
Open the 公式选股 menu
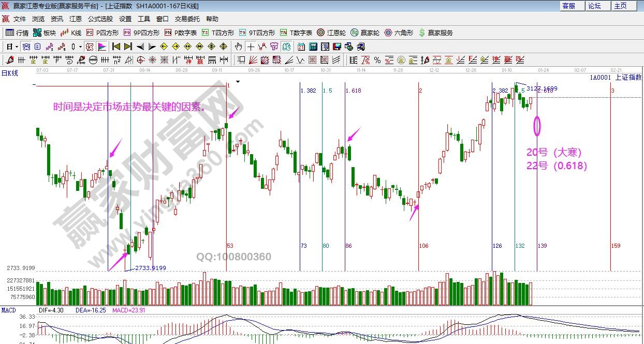click(x=100, y=19)
